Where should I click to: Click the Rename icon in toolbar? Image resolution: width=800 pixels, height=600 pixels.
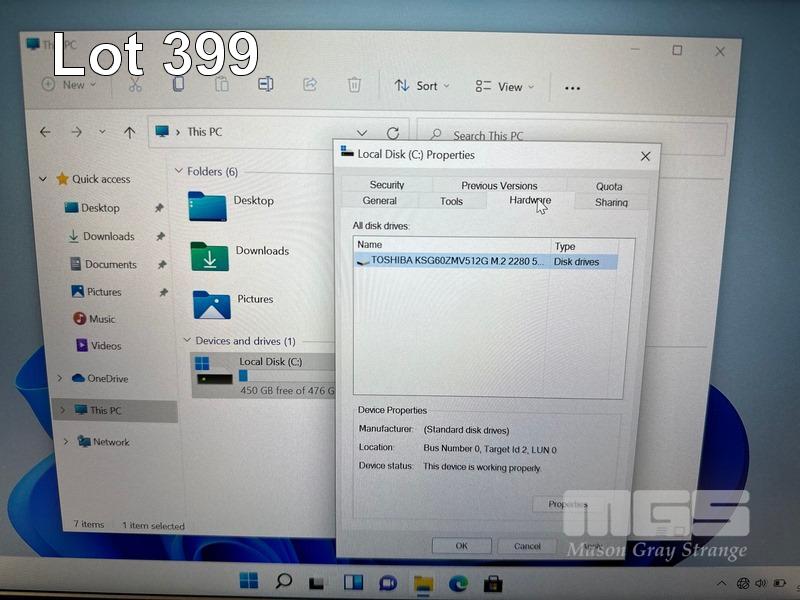265,85
